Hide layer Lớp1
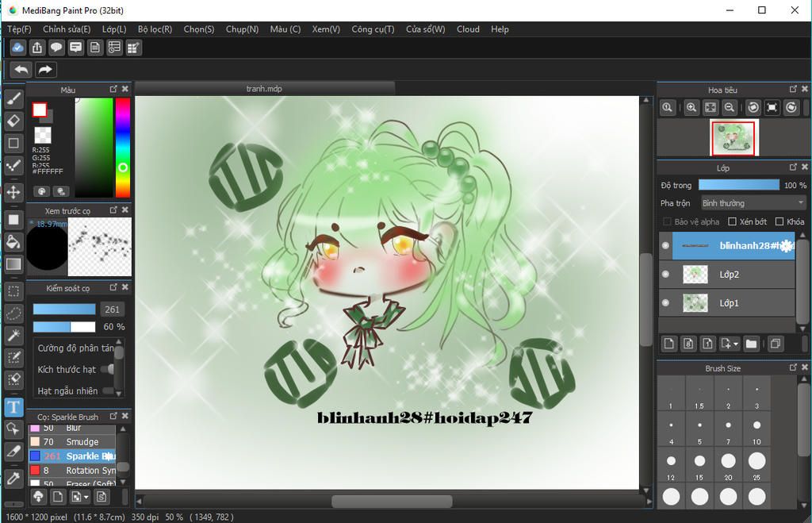The height and width of the screenshot is (523, 812). pos(665,302)
